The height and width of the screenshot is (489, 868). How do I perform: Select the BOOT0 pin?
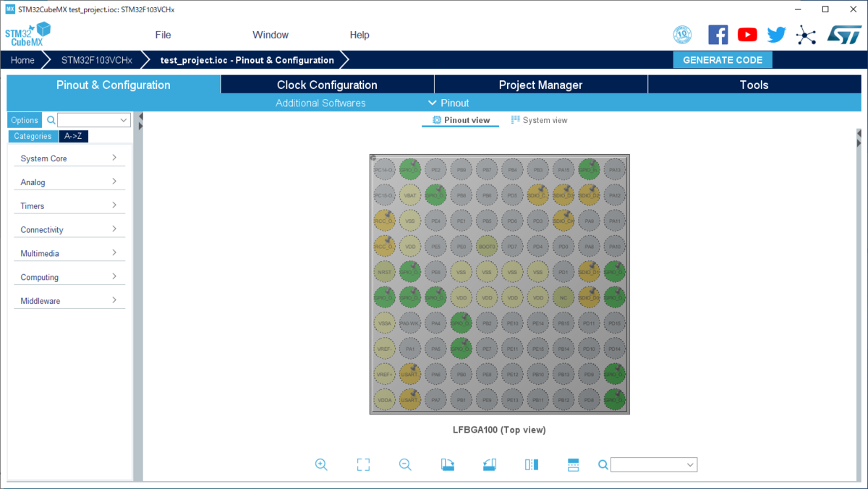point(487,246)
